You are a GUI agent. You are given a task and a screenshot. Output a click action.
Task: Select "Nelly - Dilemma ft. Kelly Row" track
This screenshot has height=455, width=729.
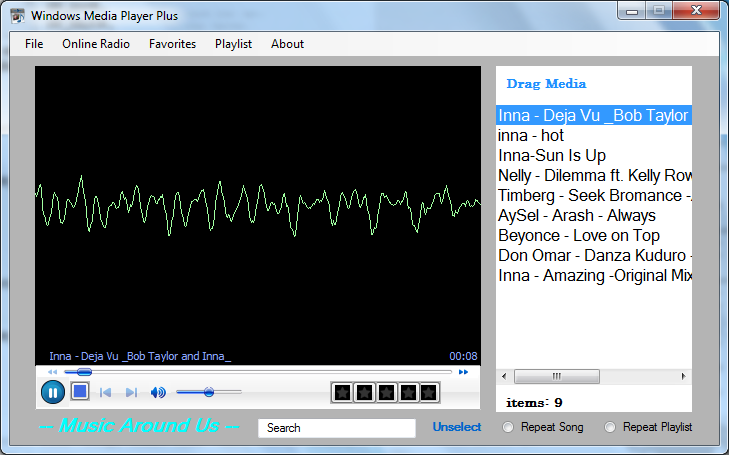pos(594,175)
